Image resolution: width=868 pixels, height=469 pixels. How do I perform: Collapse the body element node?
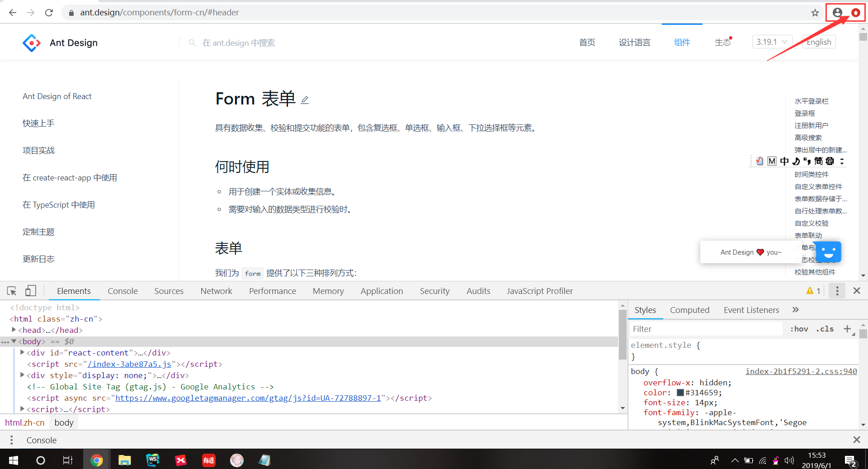pos(14,341)
